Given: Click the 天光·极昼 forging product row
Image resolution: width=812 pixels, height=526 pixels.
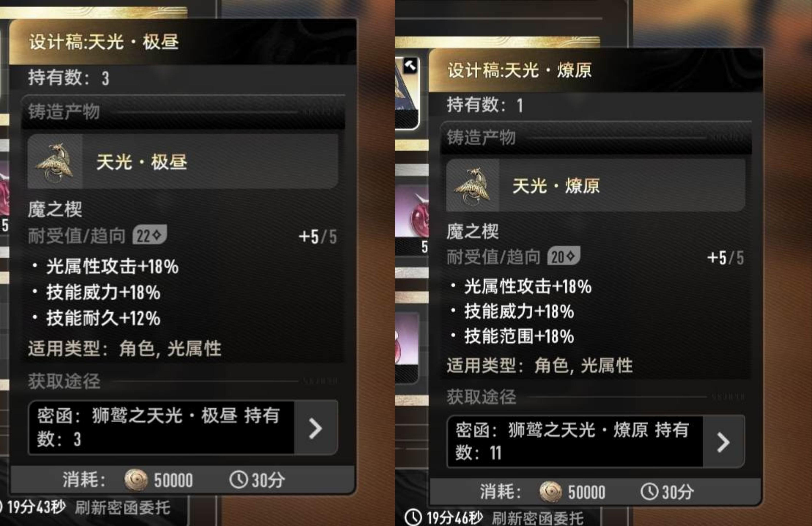Looking at the screenshot, I should click(x=183, y=161).
